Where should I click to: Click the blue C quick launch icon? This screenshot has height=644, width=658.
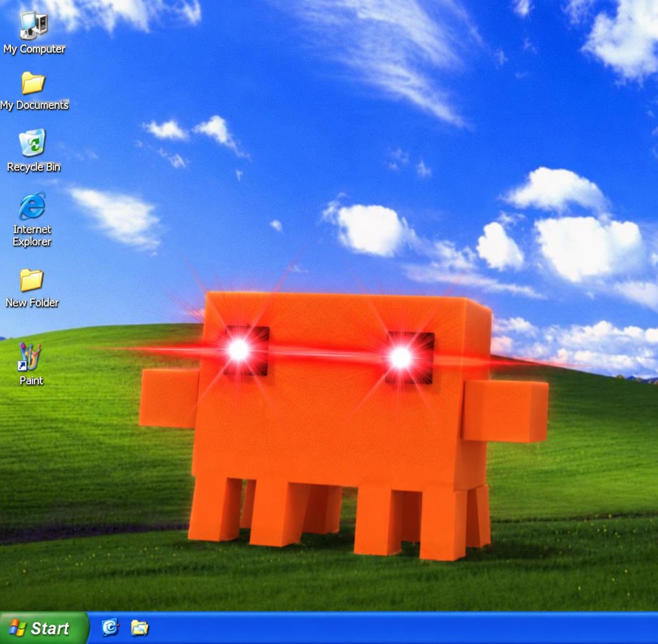[110, 627]
